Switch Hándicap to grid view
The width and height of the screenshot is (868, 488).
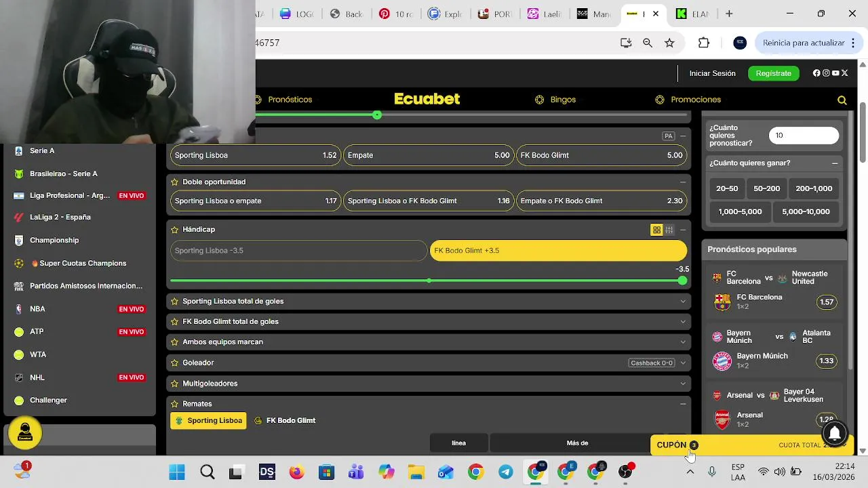point(656,230)
